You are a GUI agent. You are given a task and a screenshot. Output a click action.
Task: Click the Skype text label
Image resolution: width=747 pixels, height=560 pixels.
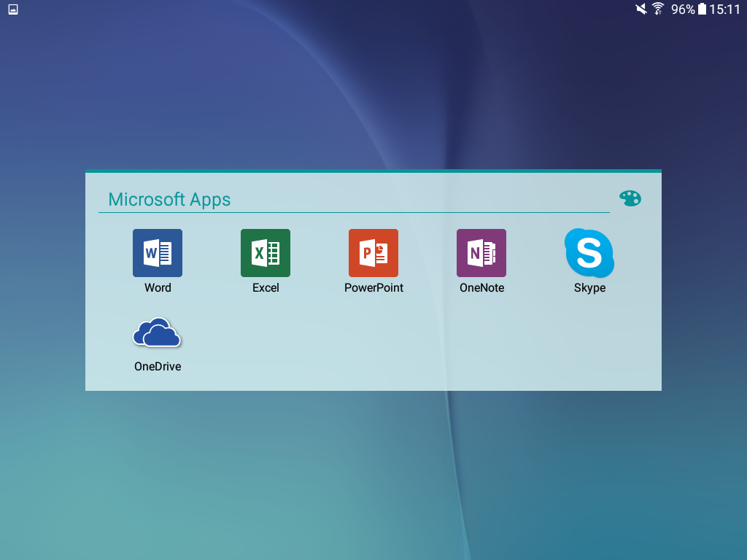pos(589,288)
